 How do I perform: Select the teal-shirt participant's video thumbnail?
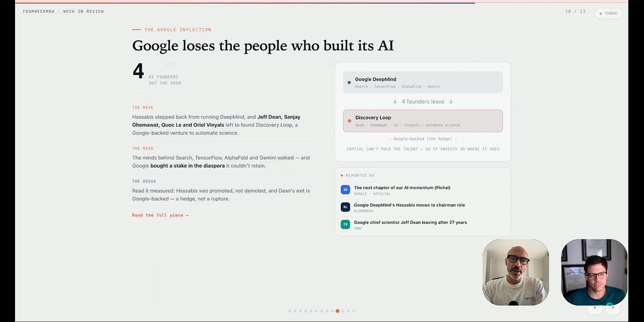tap(594, 272)
